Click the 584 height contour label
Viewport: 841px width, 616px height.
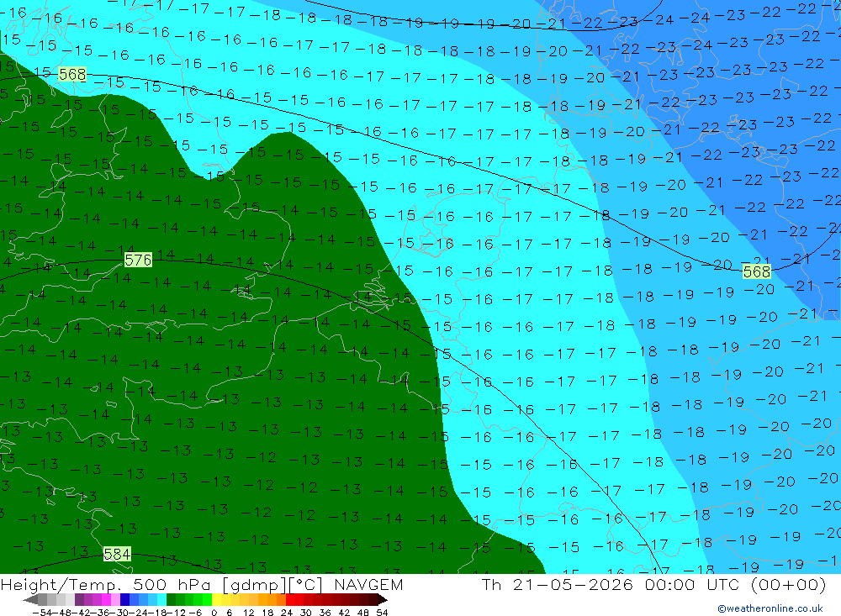coord(117,554)
